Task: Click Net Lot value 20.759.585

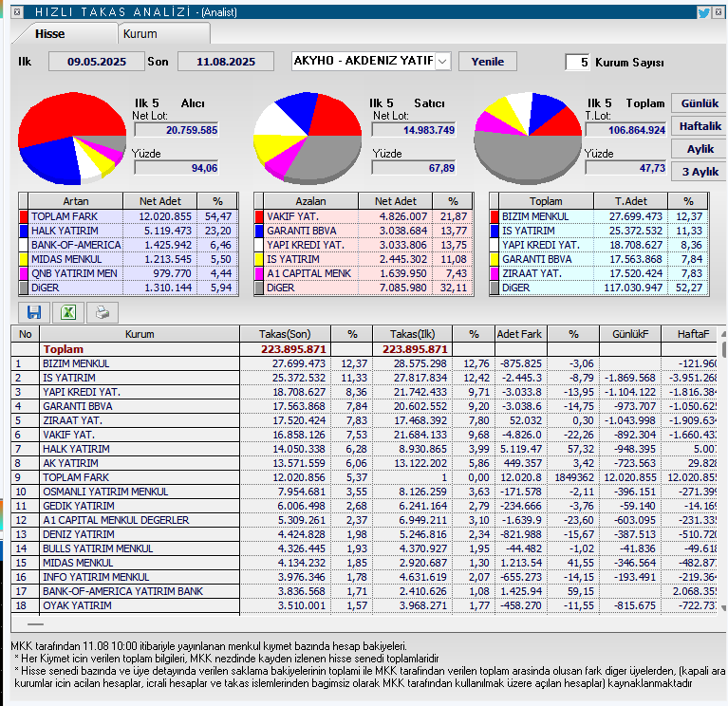Action: coord(177,130)
